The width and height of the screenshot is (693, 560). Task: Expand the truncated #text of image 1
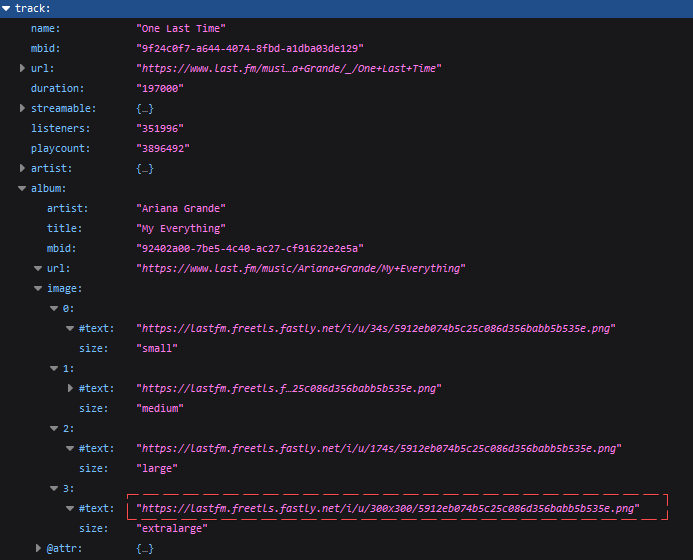point(70,388)
